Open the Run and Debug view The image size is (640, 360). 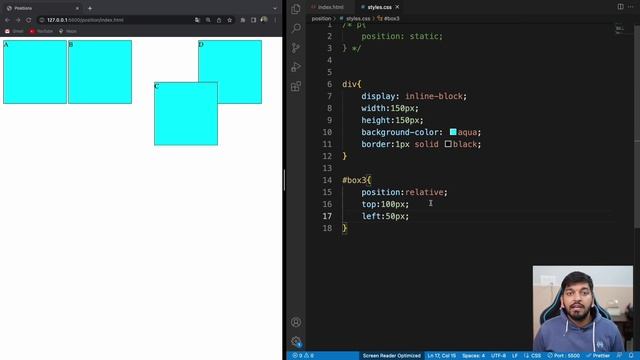point(296,67)
